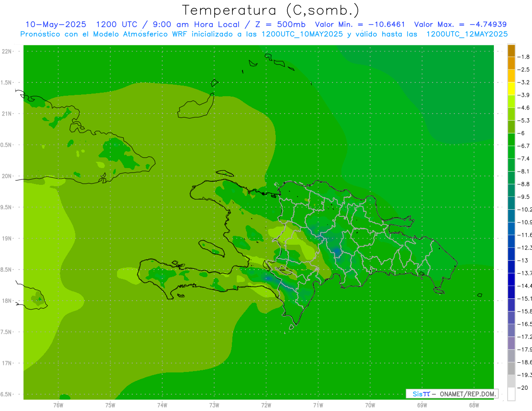Click the "76W" longitude label
The height and width of the screenshot is (411, 532).
[x=58, y=405]
